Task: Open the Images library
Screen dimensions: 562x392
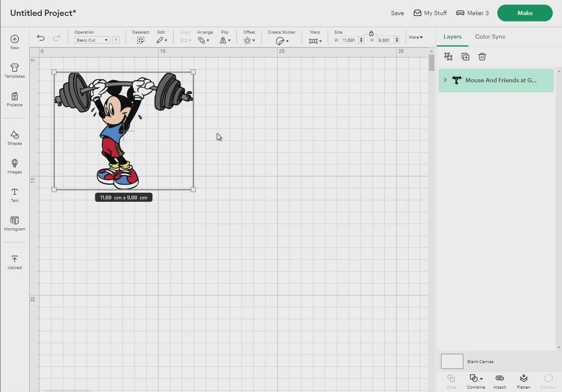Action: (x=15, y=166)
